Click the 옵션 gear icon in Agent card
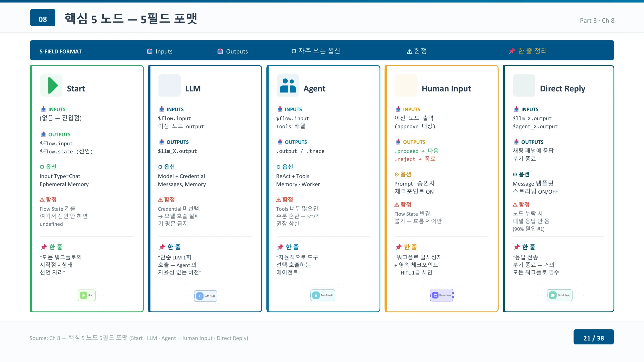The height and width of the screenshot is (362, 644). pyautogui.click(x=278, y=167)
